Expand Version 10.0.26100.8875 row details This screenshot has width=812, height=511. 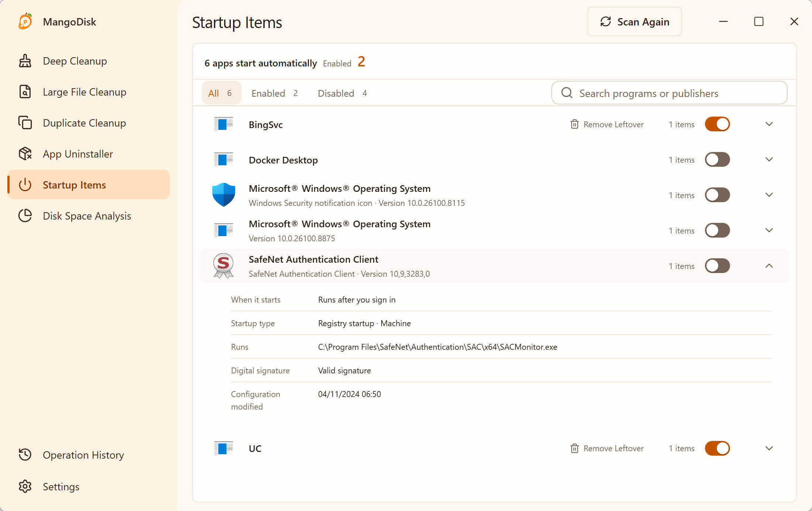pos(769,231)
